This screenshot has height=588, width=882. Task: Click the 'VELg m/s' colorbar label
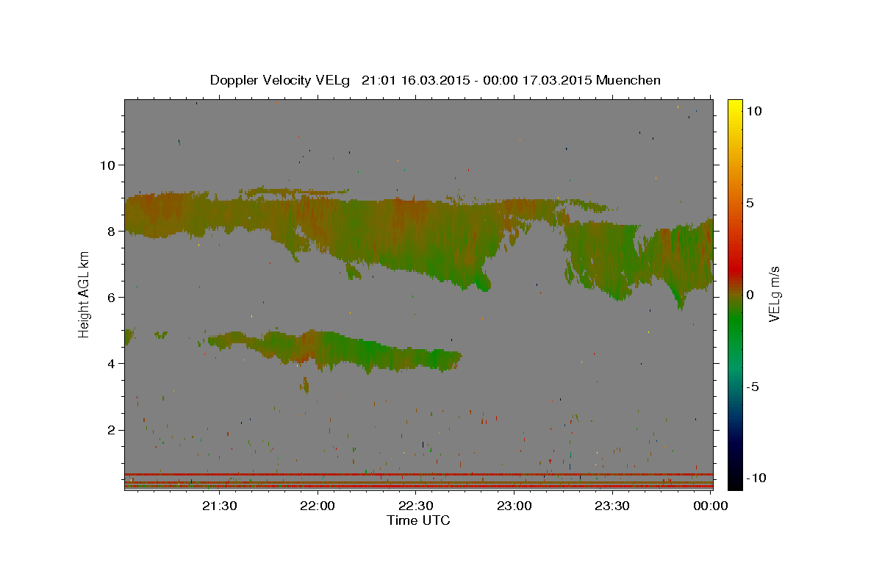774,294
